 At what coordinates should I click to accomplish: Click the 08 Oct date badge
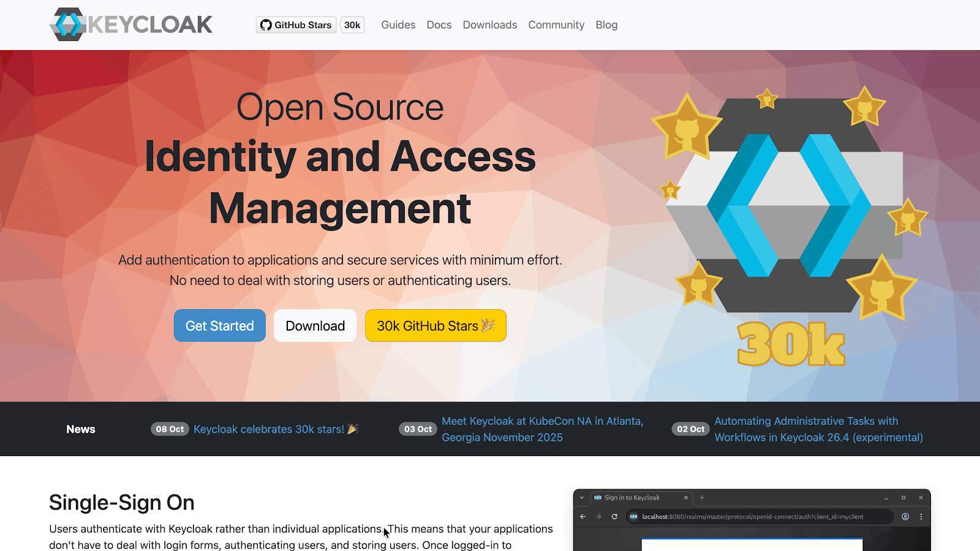(x=170, y=429)
